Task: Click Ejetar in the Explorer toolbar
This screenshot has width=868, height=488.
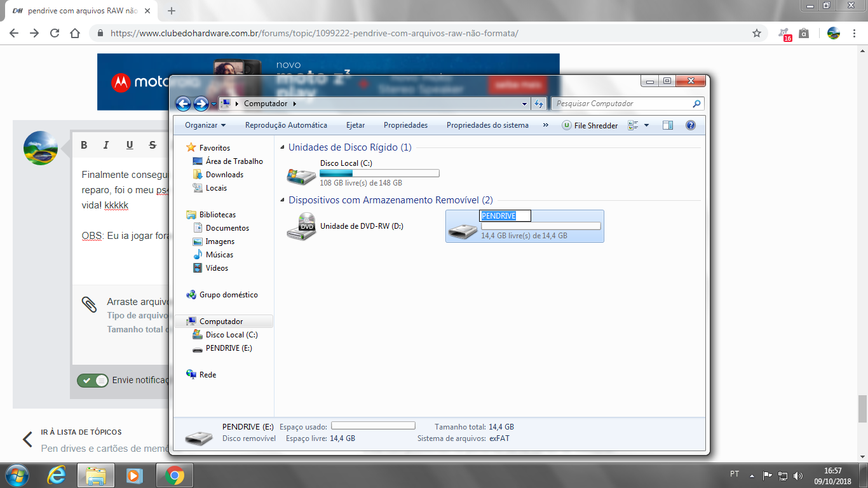Action: pyautogui.click(x=355, y=125)
